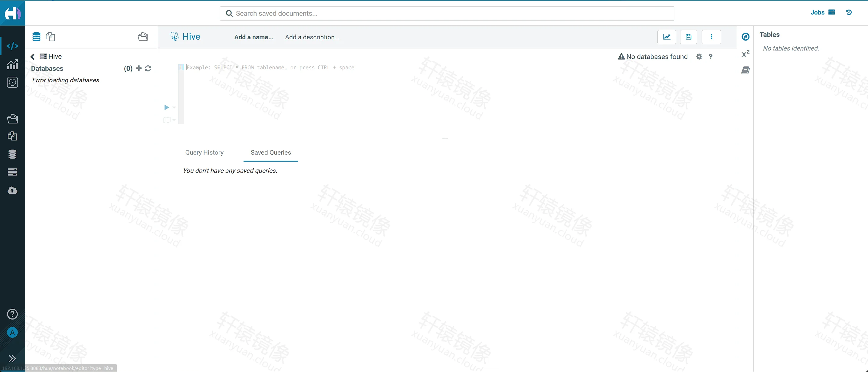This screenshot has width=868, height=372.
Task: Open the dropdown arrow next to play button
Action: 174,107
